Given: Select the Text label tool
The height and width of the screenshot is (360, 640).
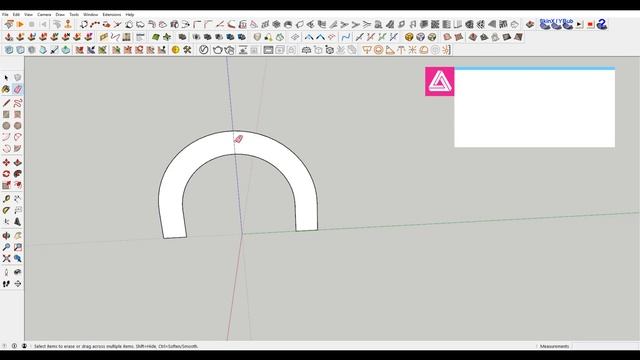Looking at the screenshot, I should click(x=18, y=210).
